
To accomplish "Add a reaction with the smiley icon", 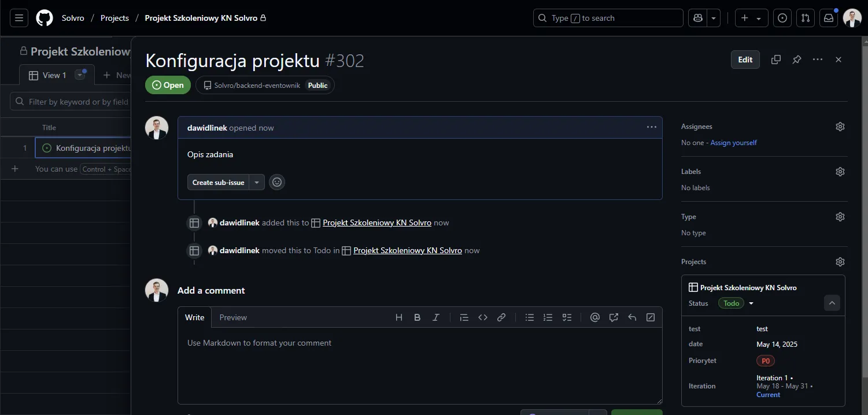I will (x=277, y=182).
